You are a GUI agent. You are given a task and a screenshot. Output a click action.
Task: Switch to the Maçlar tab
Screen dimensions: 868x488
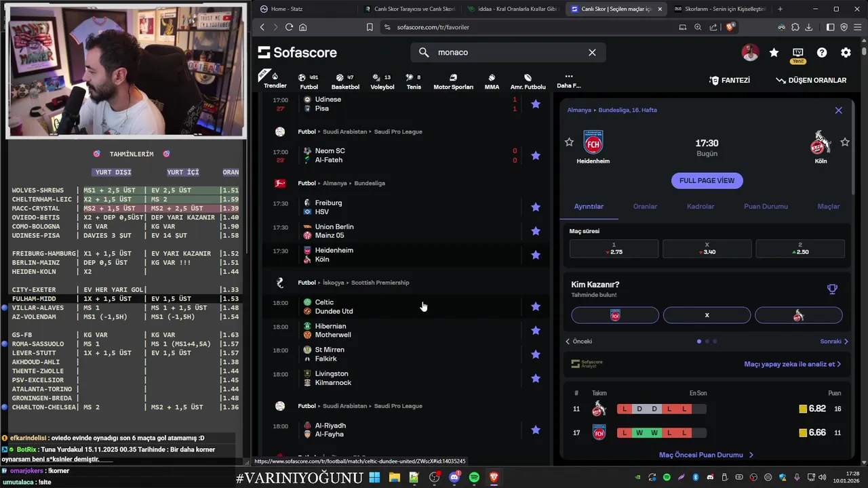pyautogui.click(x=829, y=206)
